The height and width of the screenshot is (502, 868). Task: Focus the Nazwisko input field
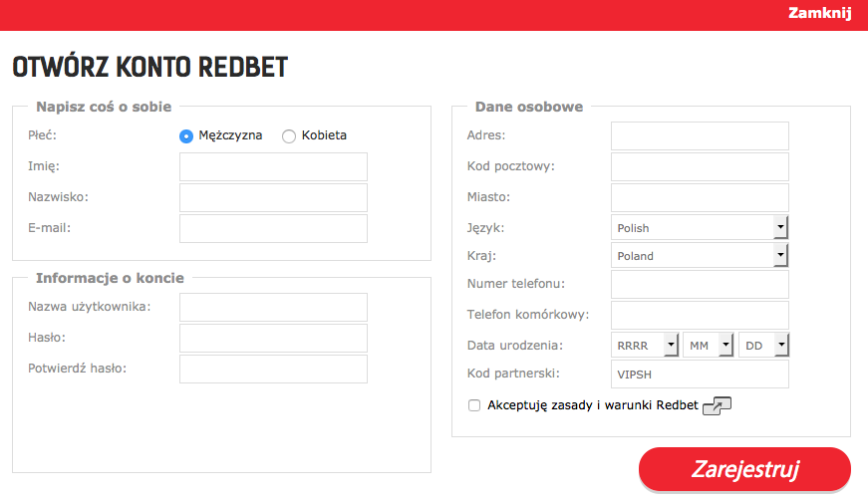tap(273, 197)
